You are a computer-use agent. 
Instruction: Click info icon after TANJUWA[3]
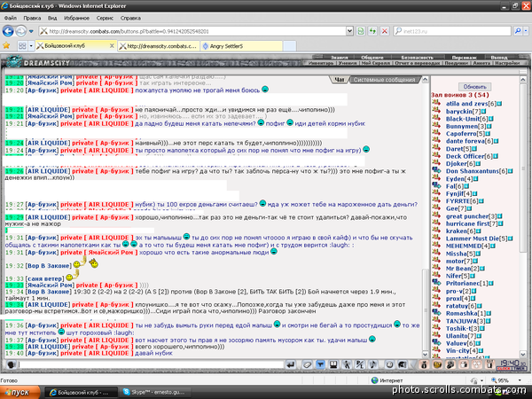[489, 321]
